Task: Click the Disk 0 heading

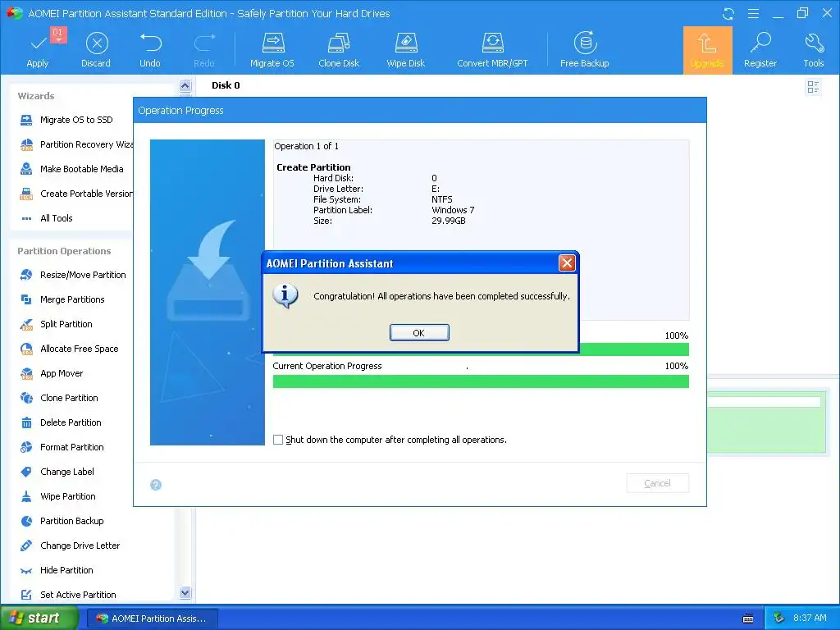Action: point(226,85)
